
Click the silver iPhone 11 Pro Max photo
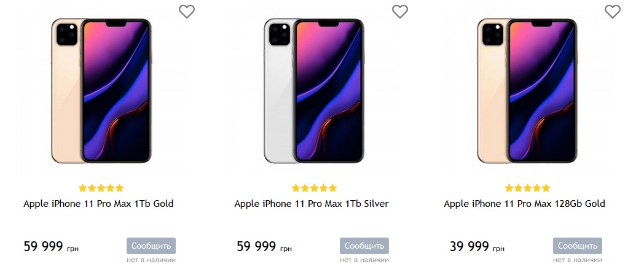[314, 91]
